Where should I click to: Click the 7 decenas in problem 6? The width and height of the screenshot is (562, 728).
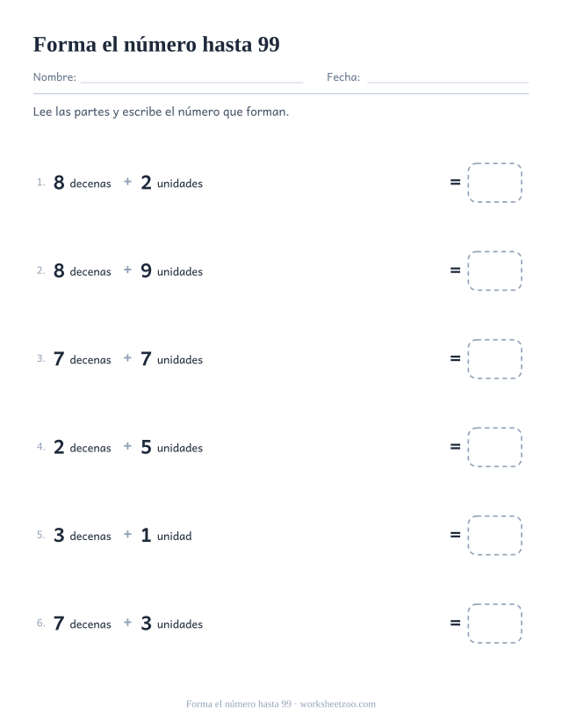pyautogui.click(x=83, y=623)
